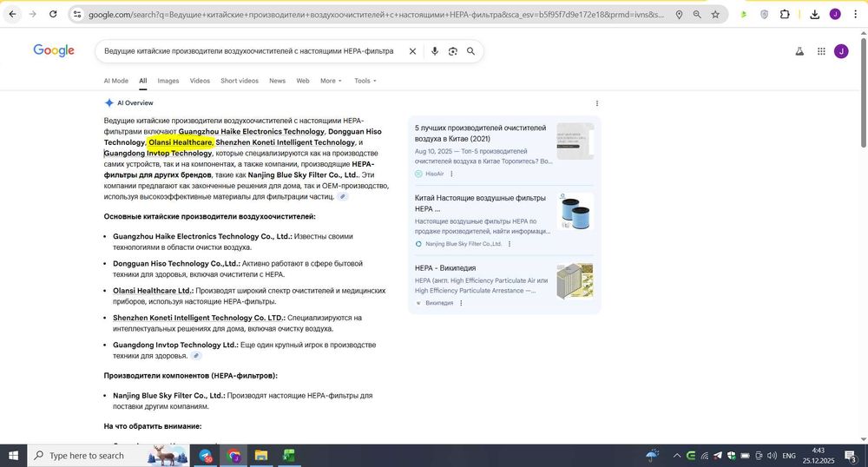Switch to News tab
Image resolution: width=868 pixels, height=467 pixels.
click(x=278, y=81)
